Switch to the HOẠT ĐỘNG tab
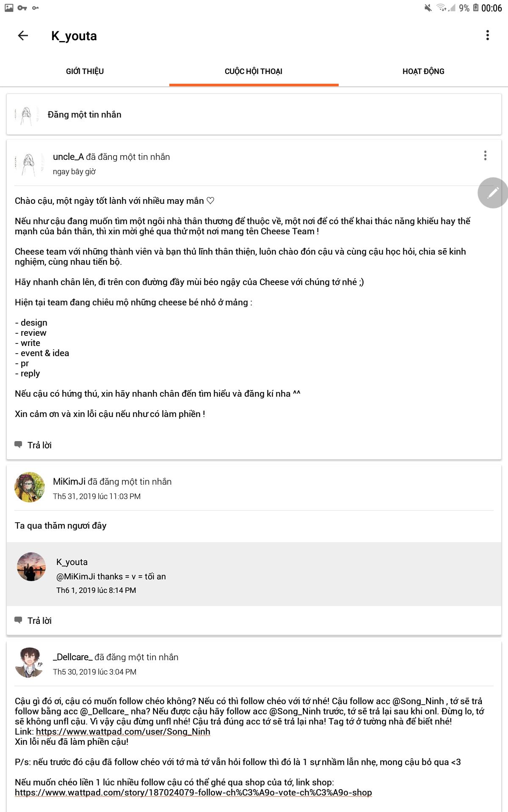The image size is (508, 812). click(x=423, y=71)
